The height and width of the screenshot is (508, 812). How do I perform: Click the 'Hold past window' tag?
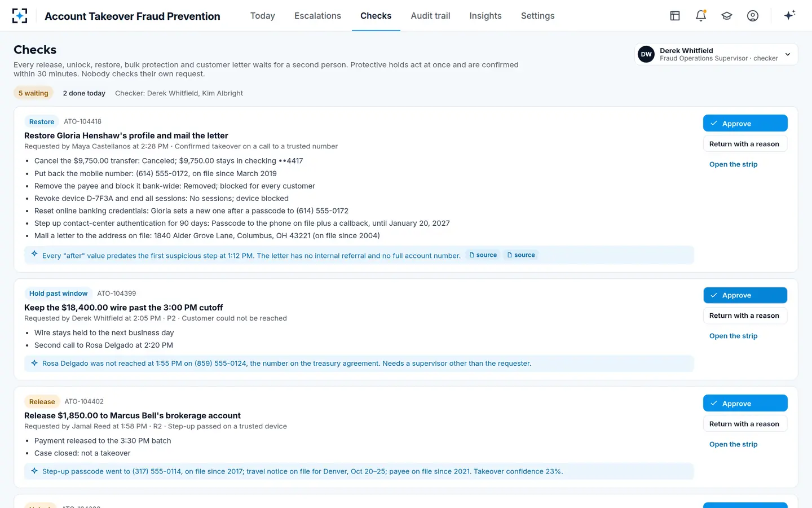click(58, 293)
